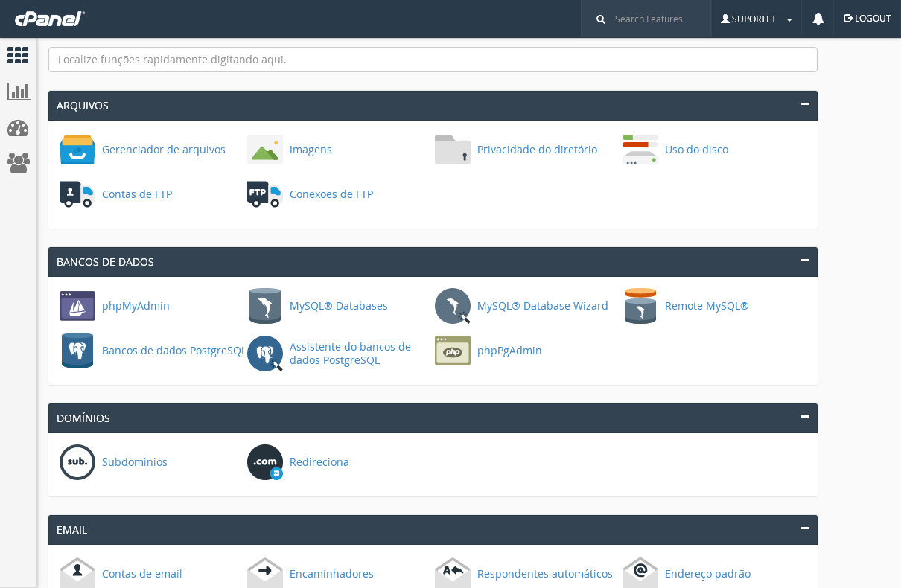Screen dimensions: 901x588
Task: Open the Encaminhadores link
Action: [x=331, y=574]
